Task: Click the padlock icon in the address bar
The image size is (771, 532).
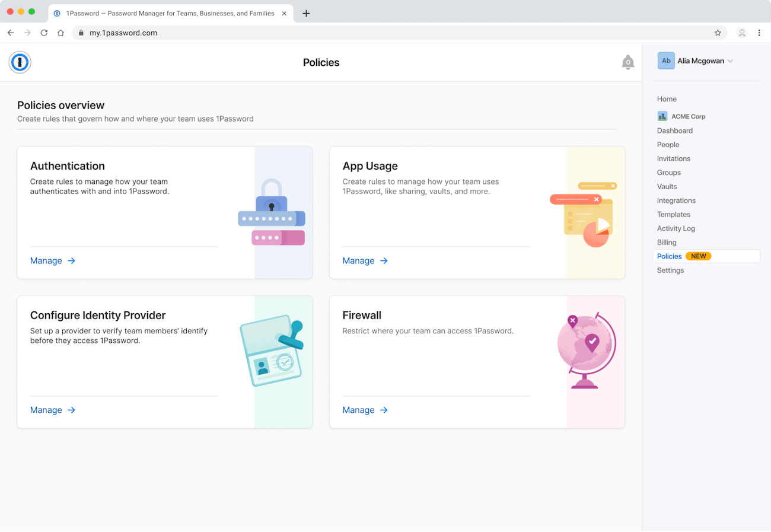Action: click(x=81, y=33)
